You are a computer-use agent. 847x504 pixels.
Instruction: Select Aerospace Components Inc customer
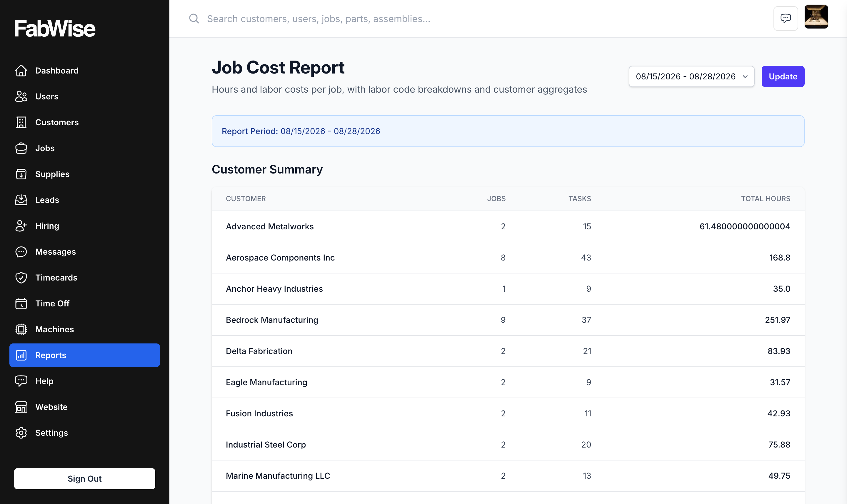click(x=280, y=258)
